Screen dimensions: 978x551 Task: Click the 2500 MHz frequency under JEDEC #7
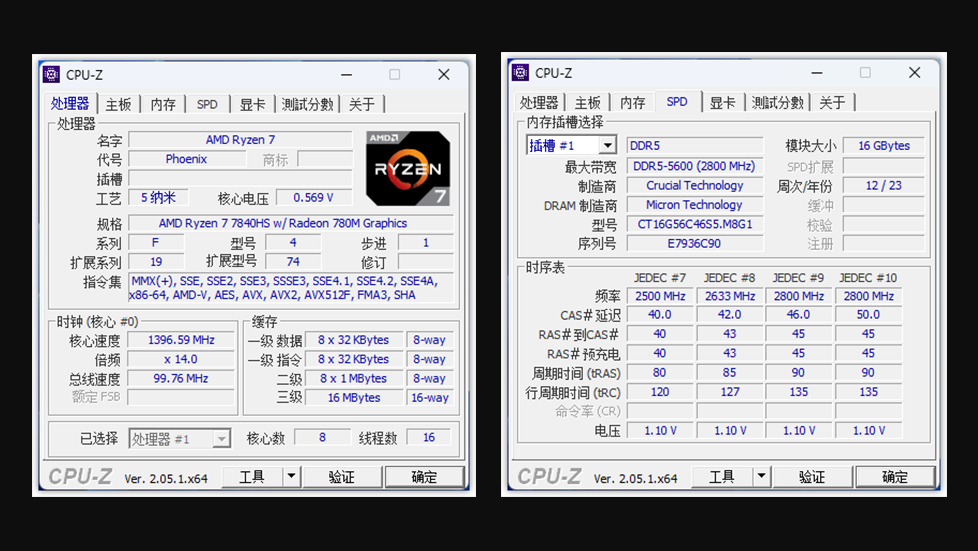pyautogui.click(x=660, y=296)
